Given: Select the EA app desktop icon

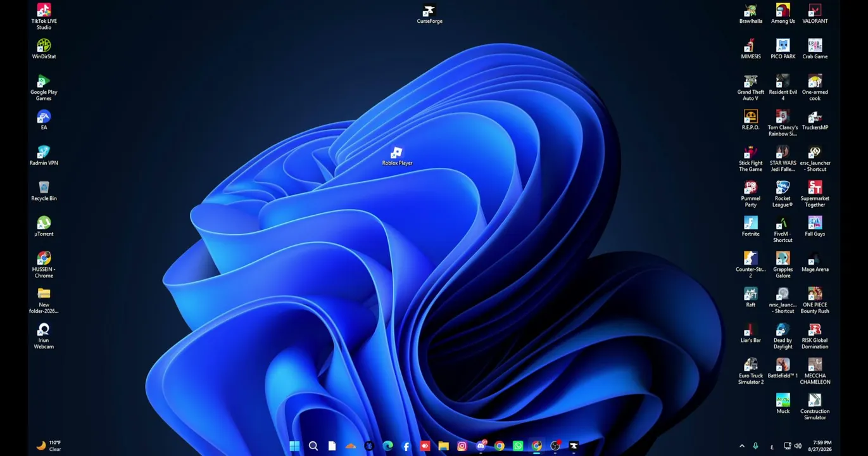Looking at the screenshot, I should click(44, 120).
